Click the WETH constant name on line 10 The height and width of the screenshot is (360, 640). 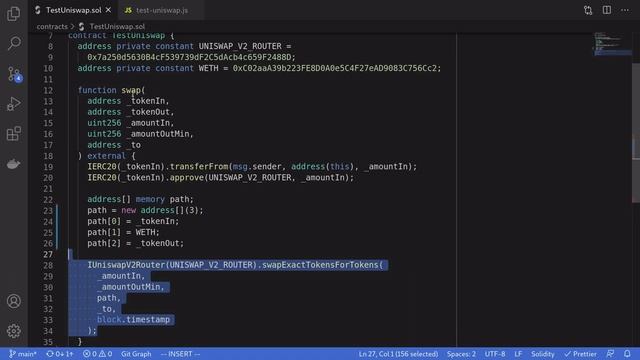click(x=208, y=68)
